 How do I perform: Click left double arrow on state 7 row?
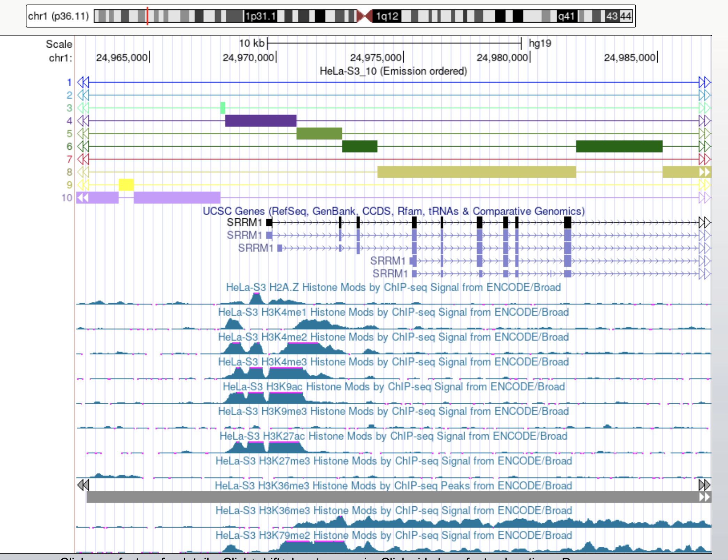tap(83, 160)
